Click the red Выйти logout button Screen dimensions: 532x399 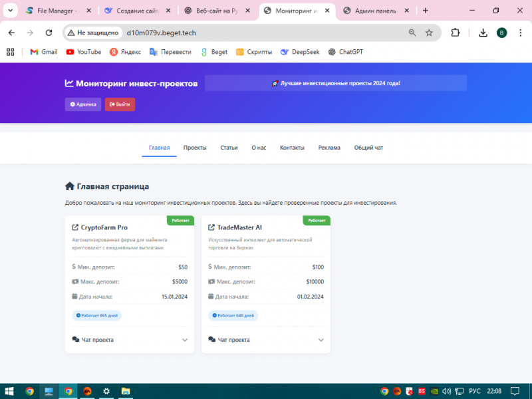click(x=120, y=104)
